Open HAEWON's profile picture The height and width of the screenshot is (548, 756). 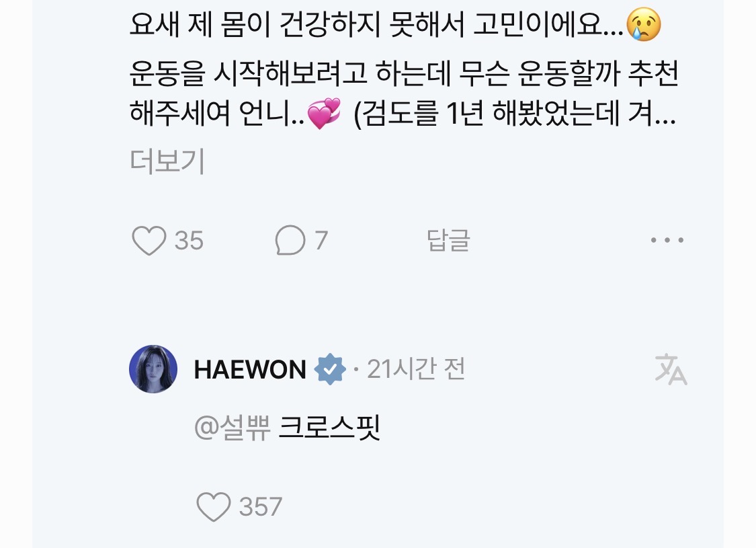153,369
